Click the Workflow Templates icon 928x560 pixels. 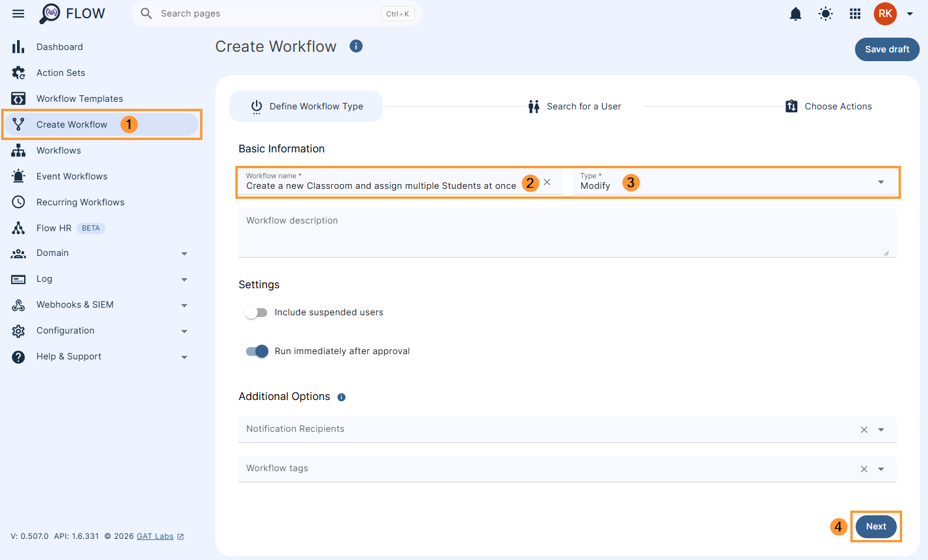18,98
